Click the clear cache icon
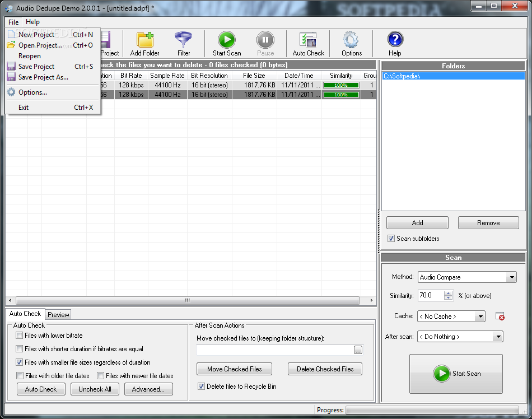 click(x=500, y=316)
